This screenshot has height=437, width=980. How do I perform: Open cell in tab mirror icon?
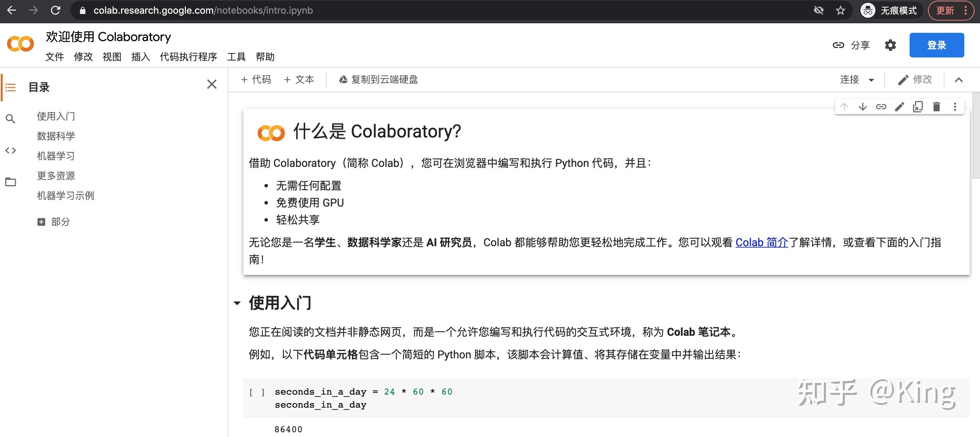(918, 107)
